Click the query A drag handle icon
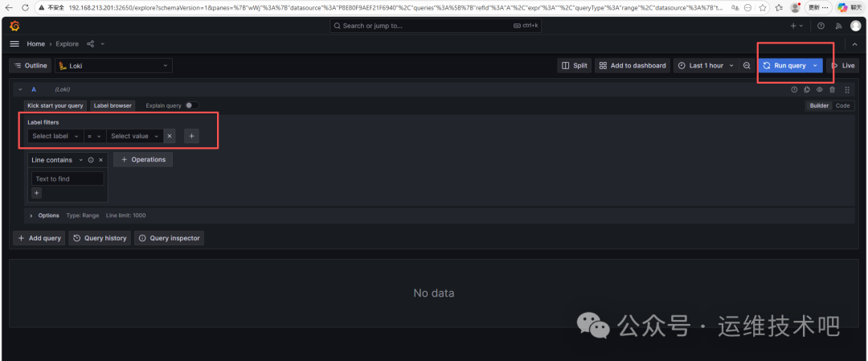This screenshot has height=361, width=868. 847,89
